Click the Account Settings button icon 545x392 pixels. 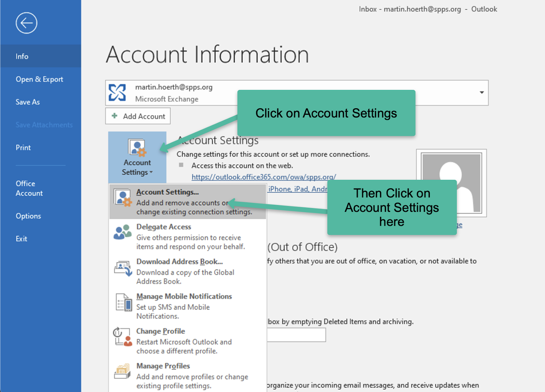pos(137,148)
